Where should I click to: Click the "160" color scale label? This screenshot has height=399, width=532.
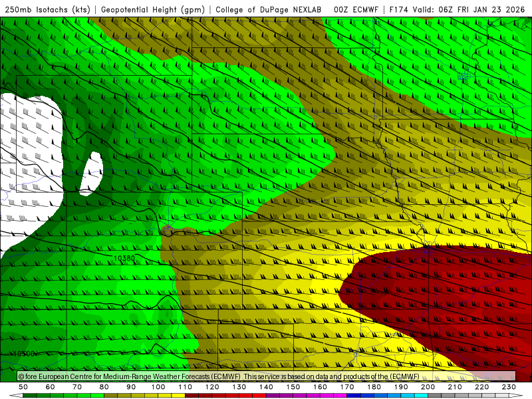click(x=320, y=387)
